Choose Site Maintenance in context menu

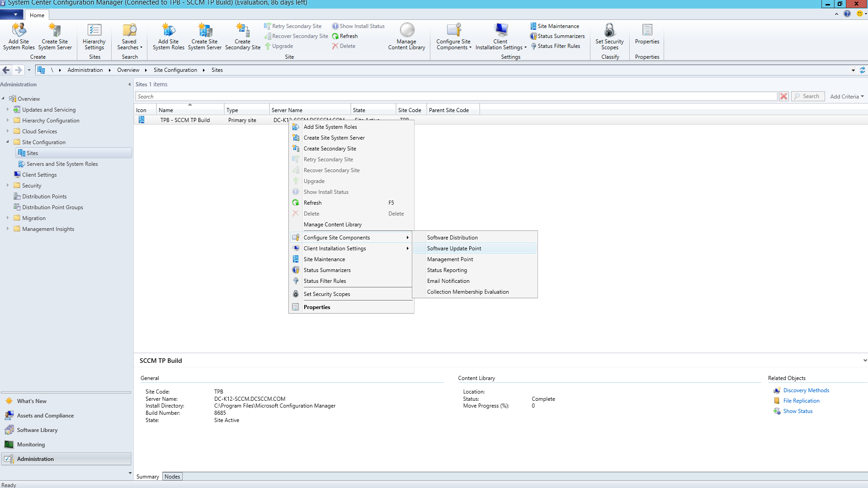point(324,259)
